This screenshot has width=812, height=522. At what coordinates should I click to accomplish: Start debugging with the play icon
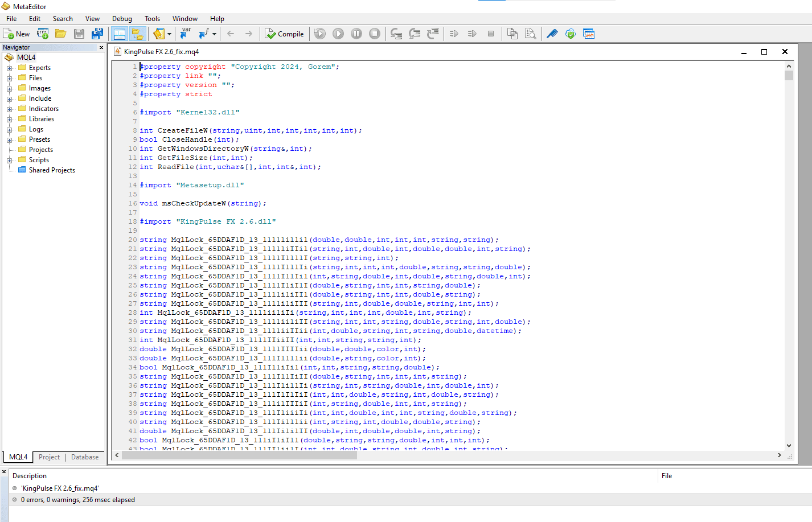(338, 34)
